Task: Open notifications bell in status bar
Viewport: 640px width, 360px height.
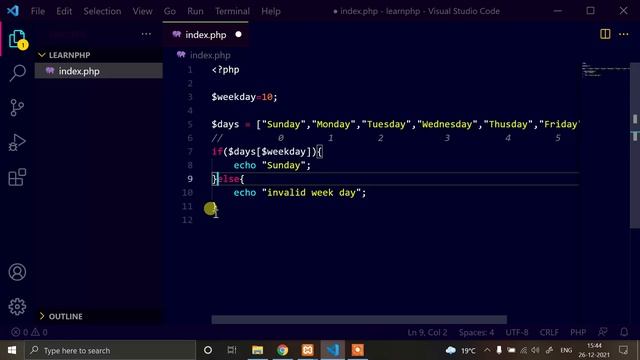Action: [x=624, y=332]
